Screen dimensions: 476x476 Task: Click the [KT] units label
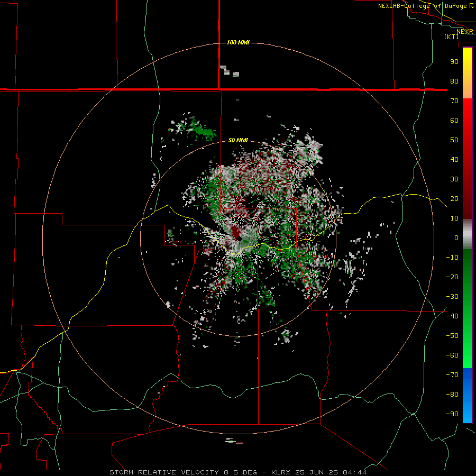click(x=452, y=36)
